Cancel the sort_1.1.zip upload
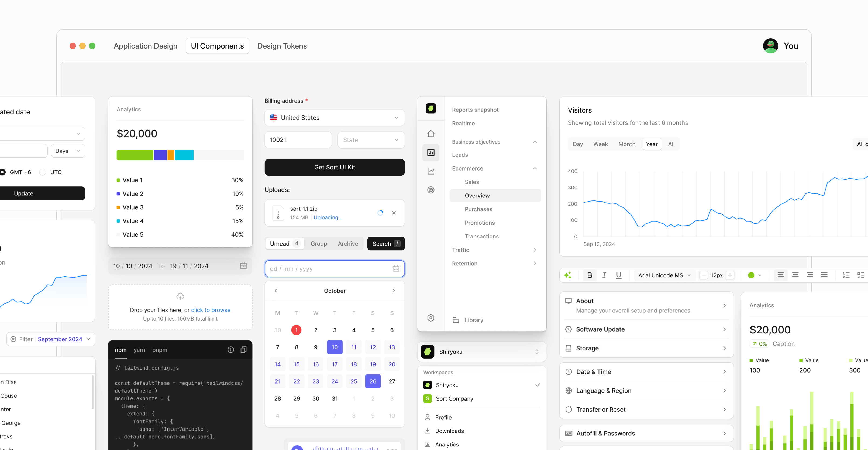 click(x=394, y=213)
